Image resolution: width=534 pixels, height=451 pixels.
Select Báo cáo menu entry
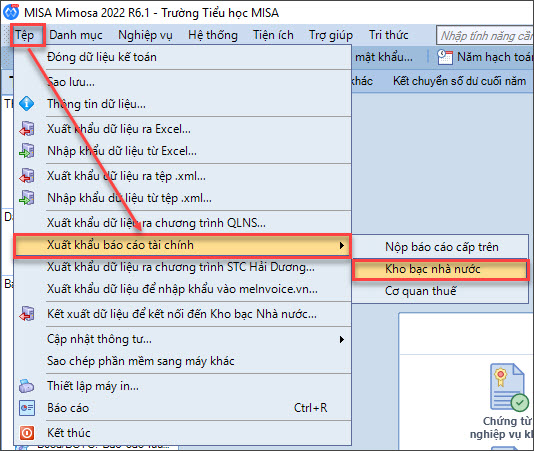pyautogui.click(x=183, y=408)
